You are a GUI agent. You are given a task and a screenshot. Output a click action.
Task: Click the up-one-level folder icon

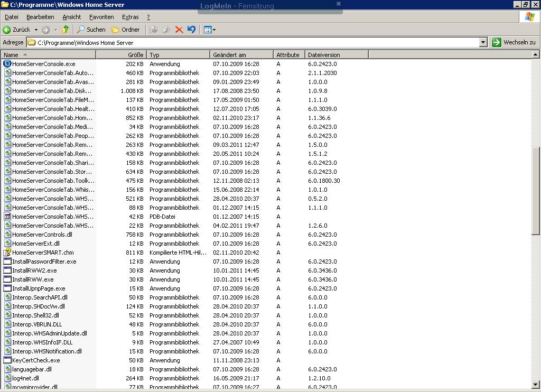point(65,30)
